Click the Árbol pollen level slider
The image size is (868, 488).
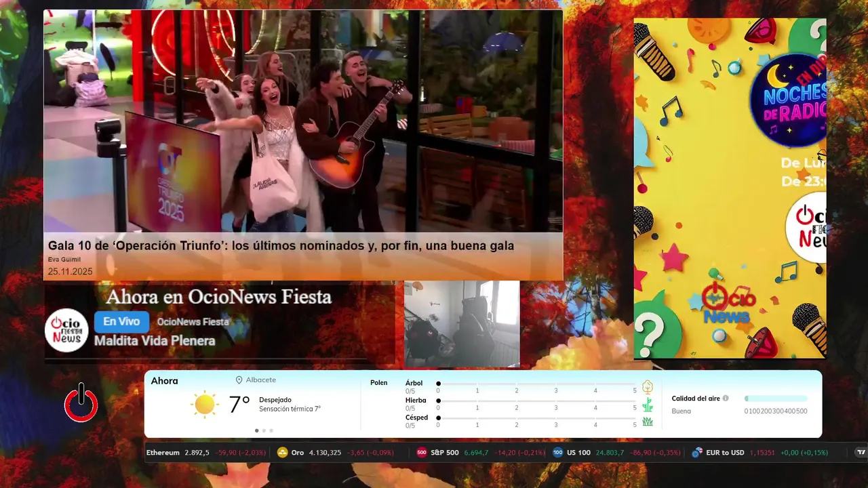(537, 384)
